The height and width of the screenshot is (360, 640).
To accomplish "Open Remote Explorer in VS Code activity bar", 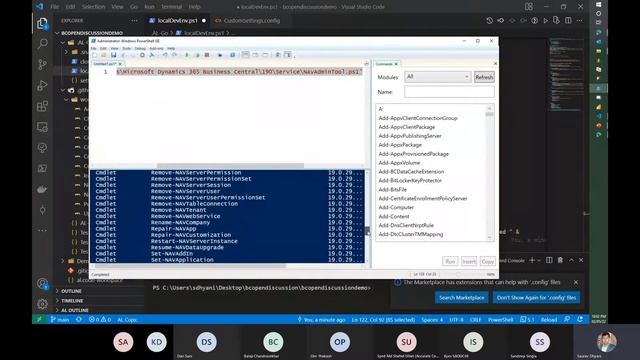I will 42,127.
